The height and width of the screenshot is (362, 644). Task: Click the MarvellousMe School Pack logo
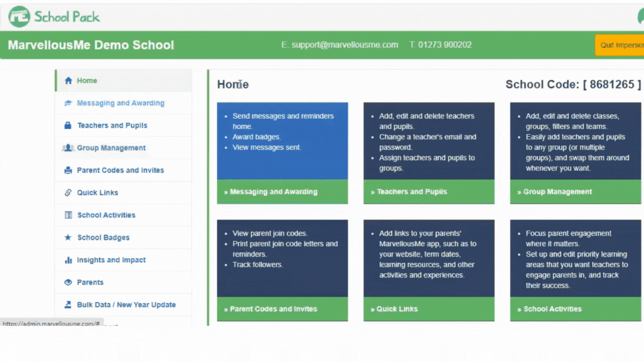point(54,17)
